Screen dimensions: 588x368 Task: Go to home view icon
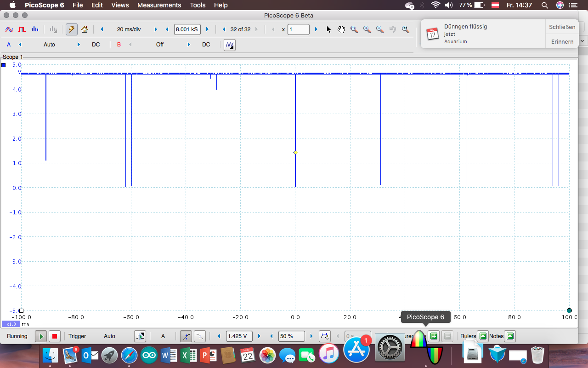click(85, 29)
